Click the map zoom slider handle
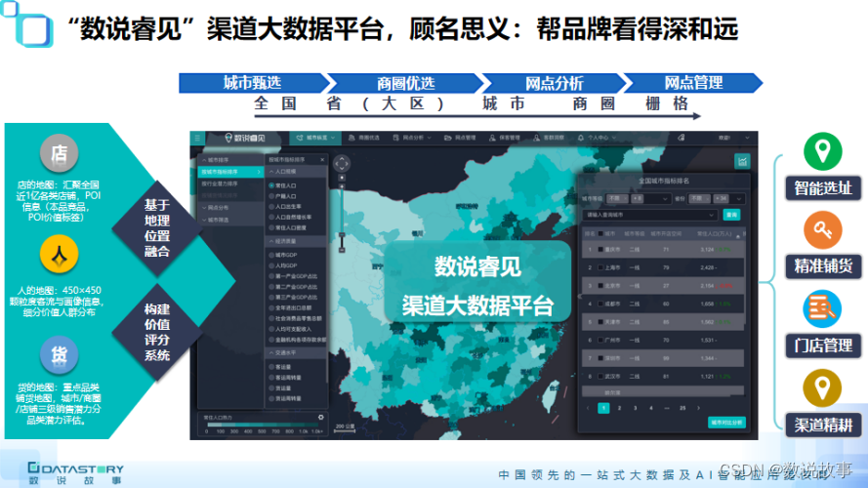The height and width of the screenshot is (488, 868). (342, 235)
